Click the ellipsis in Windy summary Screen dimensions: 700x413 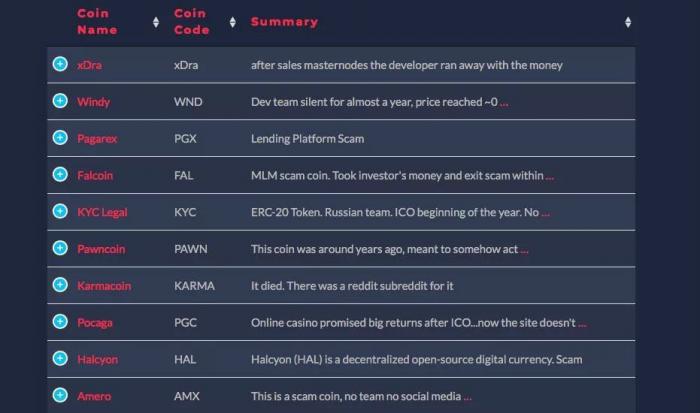point(504,103)
